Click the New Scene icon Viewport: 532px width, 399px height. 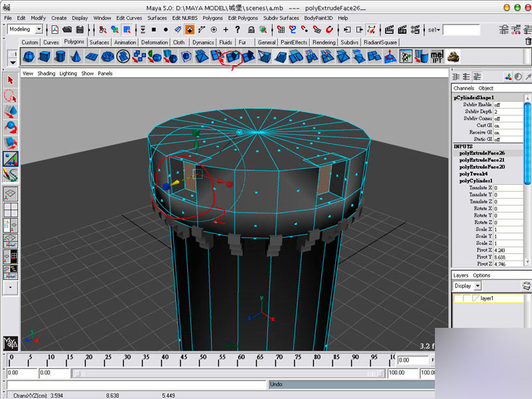tap(55, 30)
